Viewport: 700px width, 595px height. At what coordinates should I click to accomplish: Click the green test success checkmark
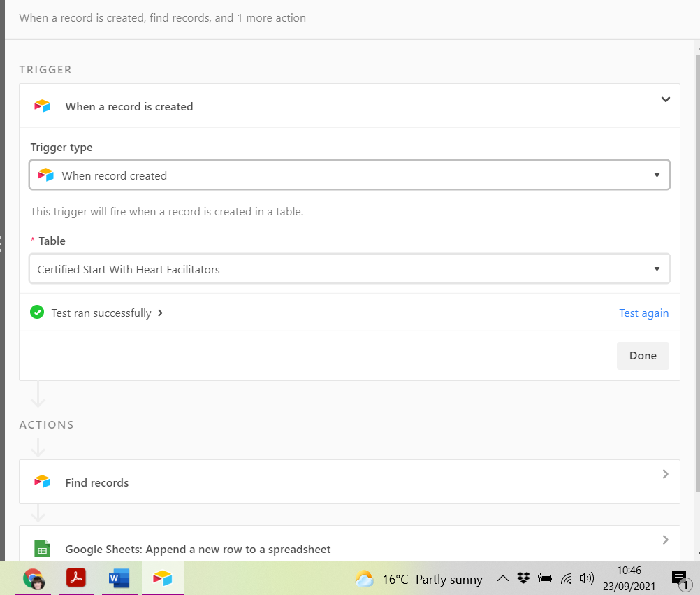coord(37,312)
